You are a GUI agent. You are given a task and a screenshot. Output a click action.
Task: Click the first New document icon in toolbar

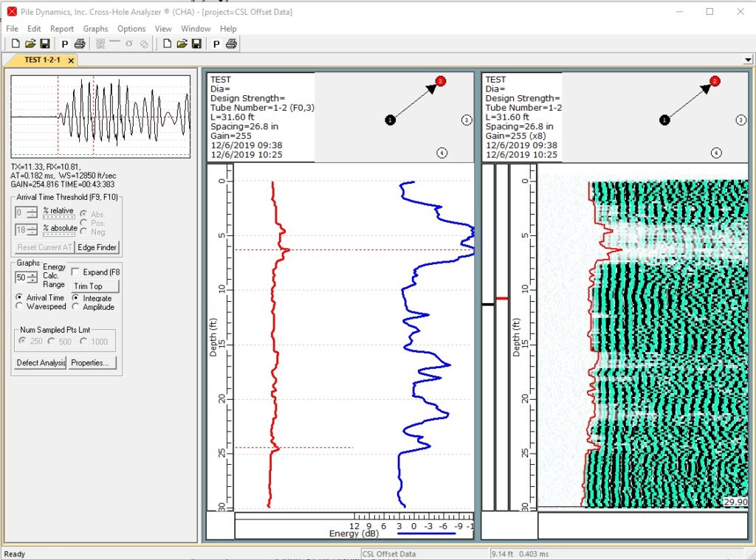click(16, 44)
